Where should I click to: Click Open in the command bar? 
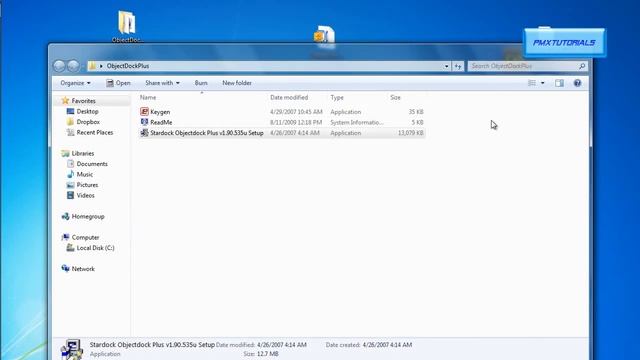tap(118, 83)
